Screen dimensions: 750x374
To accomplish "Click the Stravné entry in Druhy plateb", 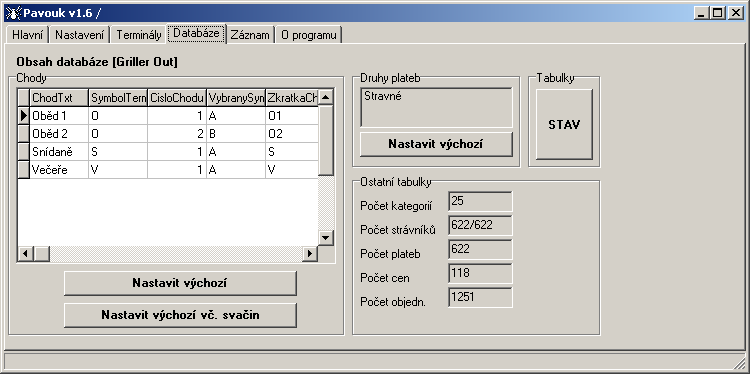I will (x=383, y=96).
